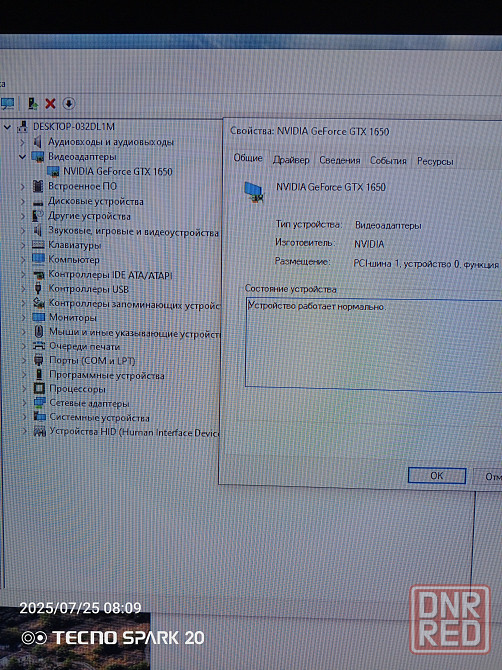
Task: Open the События tab
Action: pos(388,161)
